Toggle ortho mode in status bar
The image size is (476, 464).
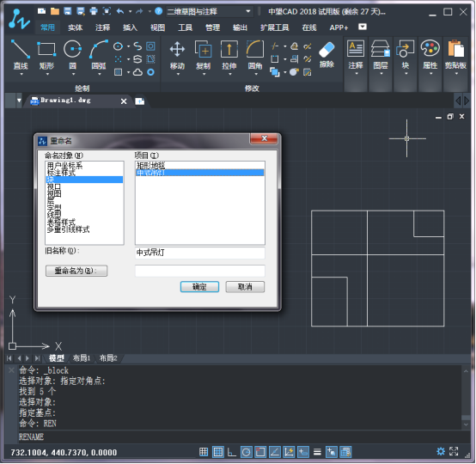(x=232, y=452)
